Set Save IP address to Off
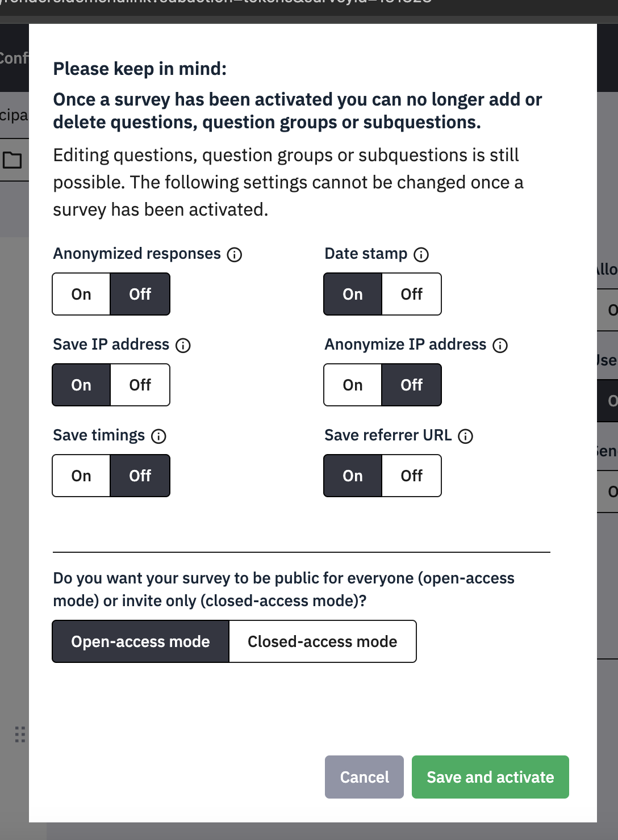 (140, 385)
